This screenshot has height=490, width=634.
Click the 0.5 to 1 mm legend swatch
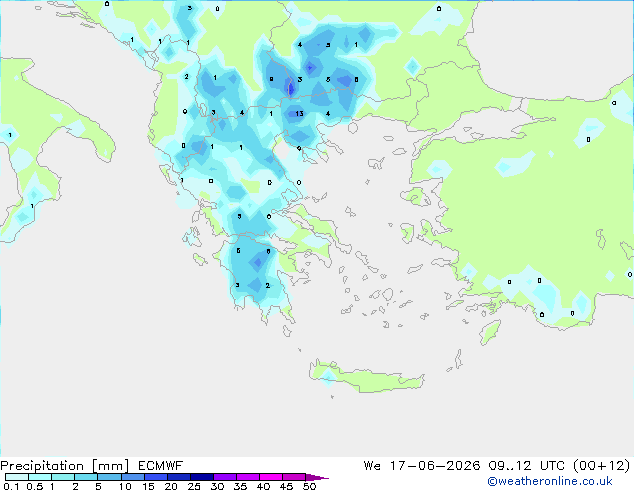tap(40, 477)
